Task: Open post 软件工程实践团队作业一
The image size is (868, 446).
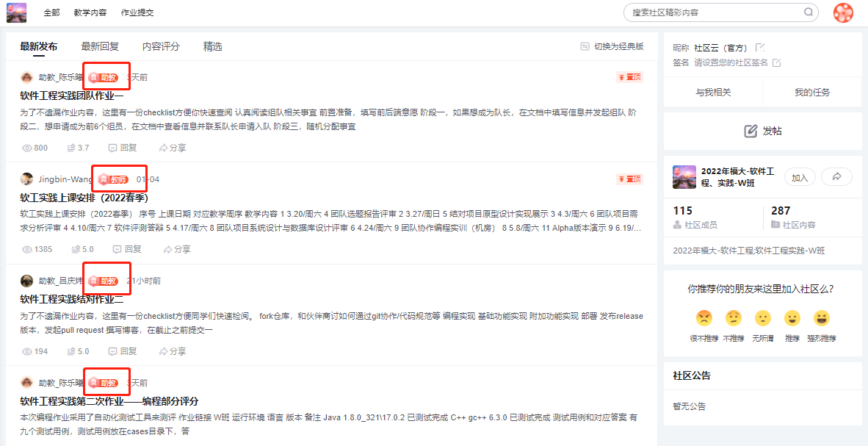Action: coord(71,96)
